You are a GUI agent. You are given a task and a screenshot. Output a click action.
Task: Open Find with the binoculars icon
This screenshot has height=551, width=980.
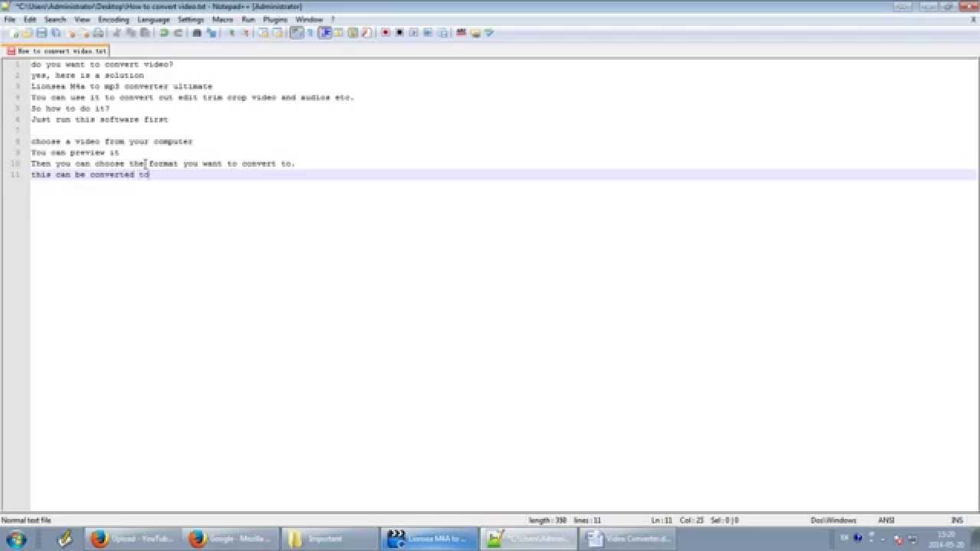(x=196, y=33)
